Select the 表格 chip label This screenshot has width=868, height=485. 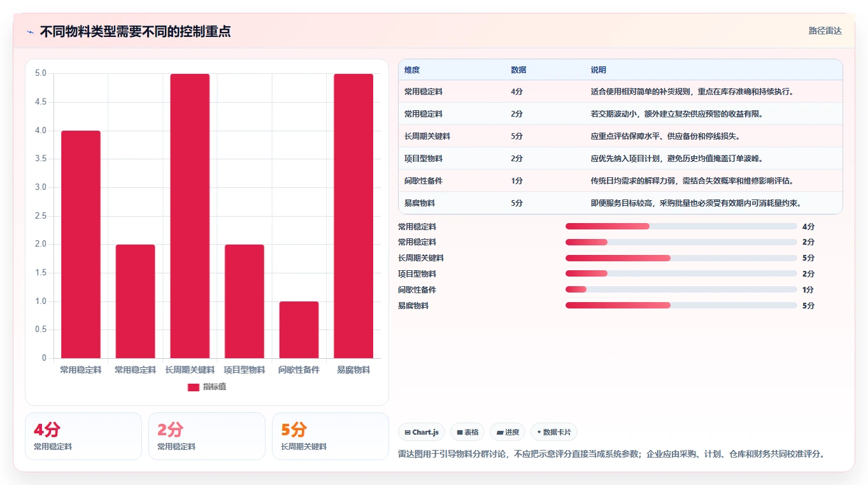pos(471,432)
